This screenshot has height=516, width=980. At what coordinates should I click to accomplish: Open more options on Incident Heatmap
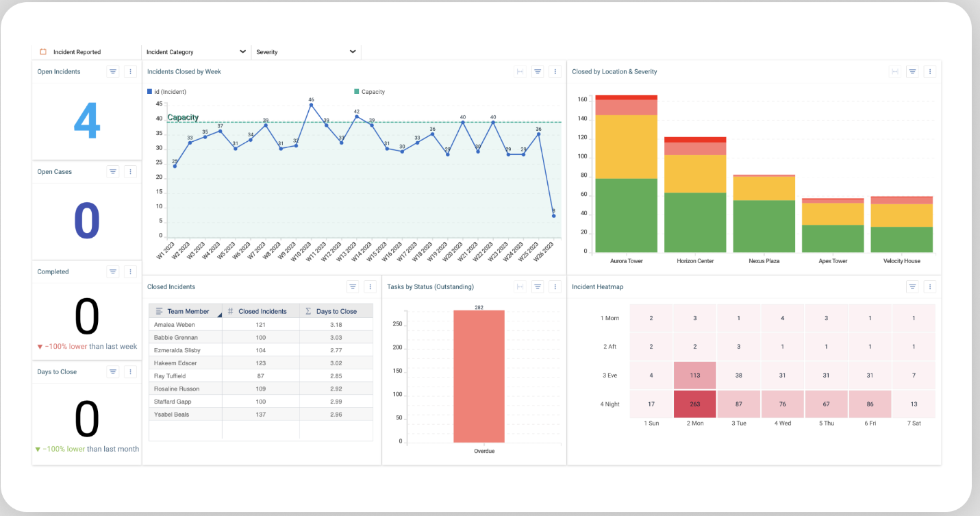[x=929, y=286]
